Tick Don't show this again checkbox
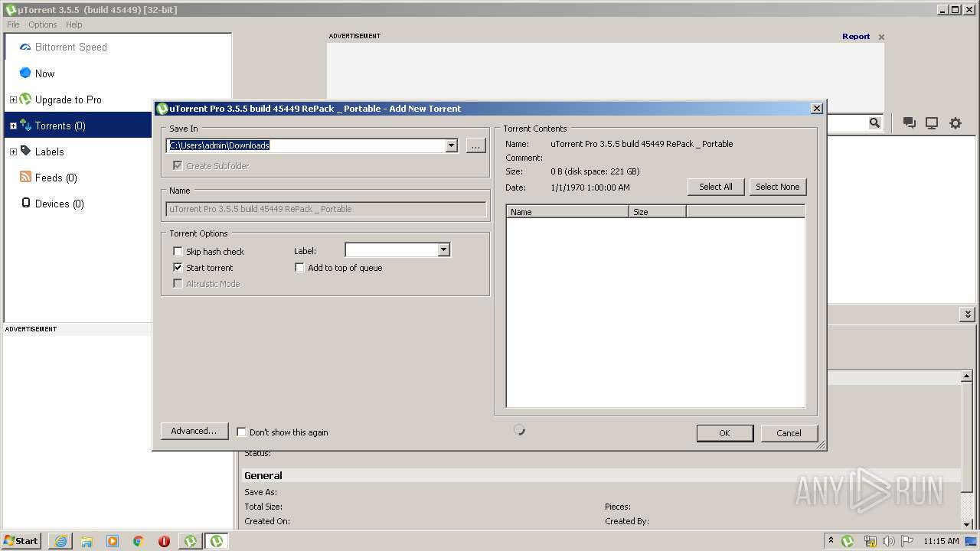The image size is (980, 551). [241, 432]
